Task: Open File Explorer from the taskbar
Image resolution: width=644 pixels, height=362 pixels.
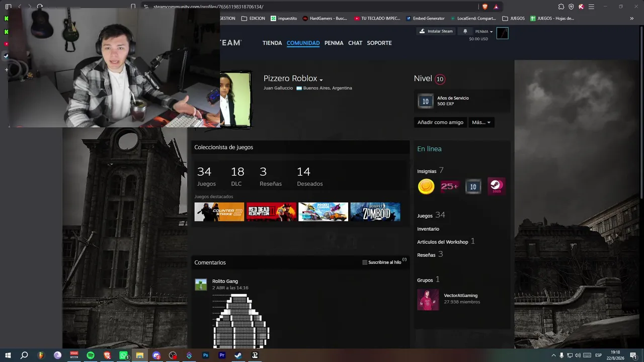Action: point(140,355)
